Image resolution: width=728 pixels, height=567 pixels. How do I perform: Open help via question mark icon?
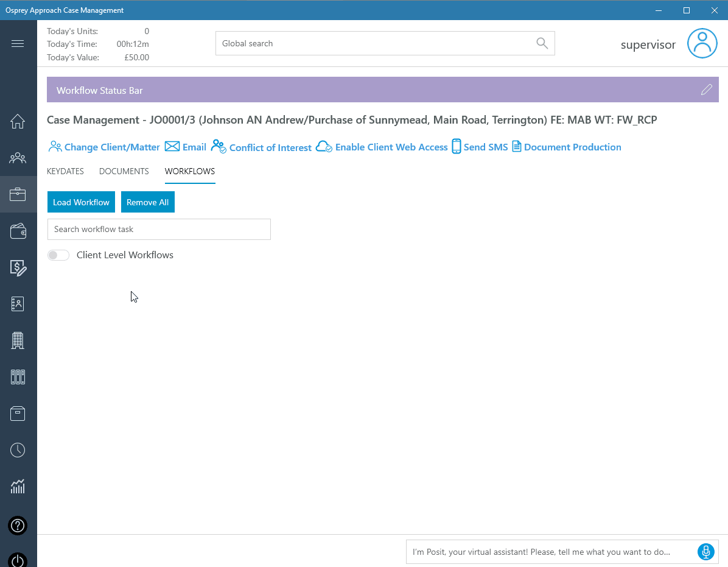18,526
